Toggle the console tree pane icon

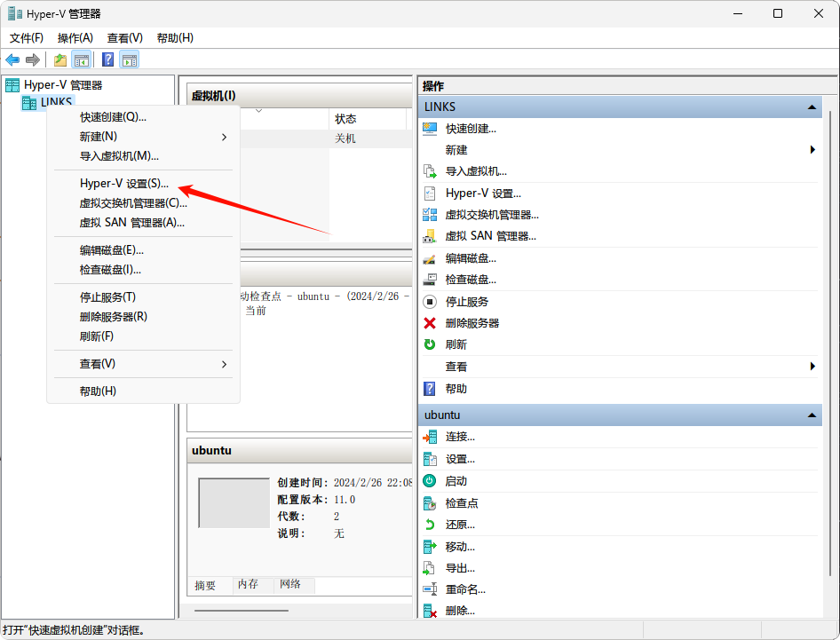coord(82,59)
